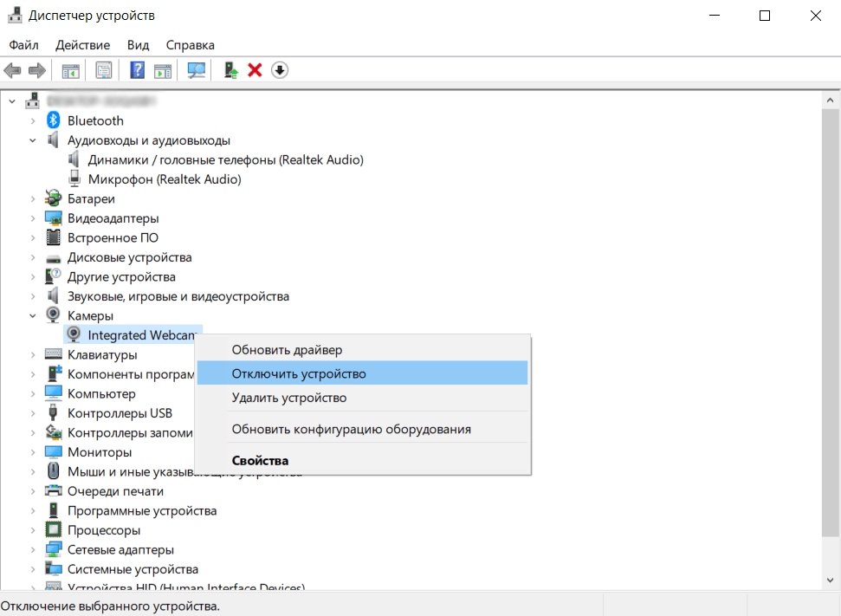Expand the Видеоадаптеры category
The width and height of the screenshot is (841, 616).
click(34, 217)
